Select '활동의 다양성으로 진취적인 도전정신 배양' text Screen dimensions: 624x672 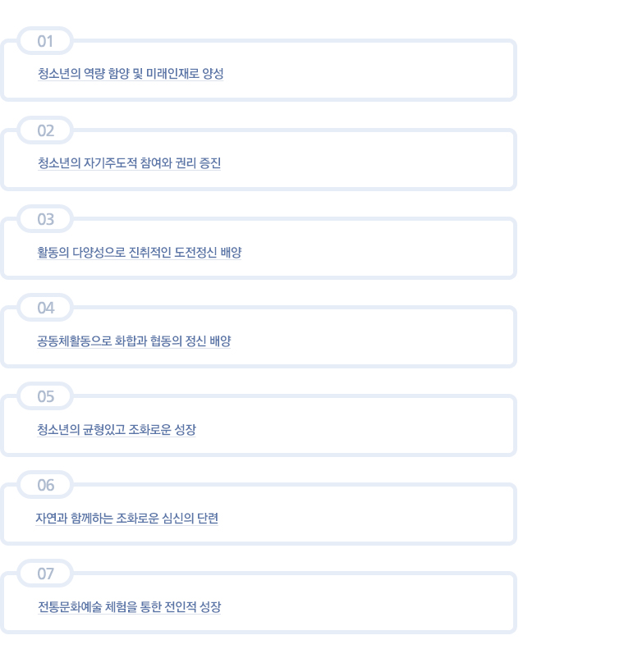140,252
